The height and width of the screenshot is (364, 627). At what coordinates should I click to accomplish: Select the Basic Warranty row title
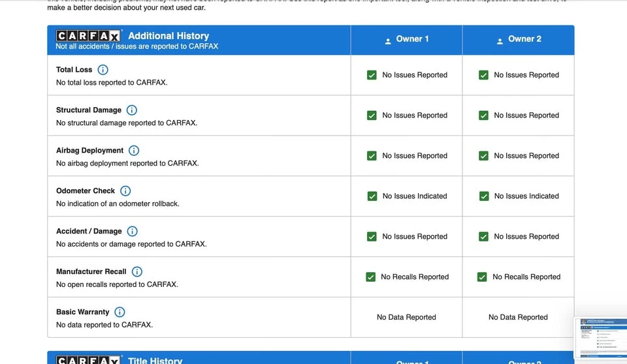[82, 312]
